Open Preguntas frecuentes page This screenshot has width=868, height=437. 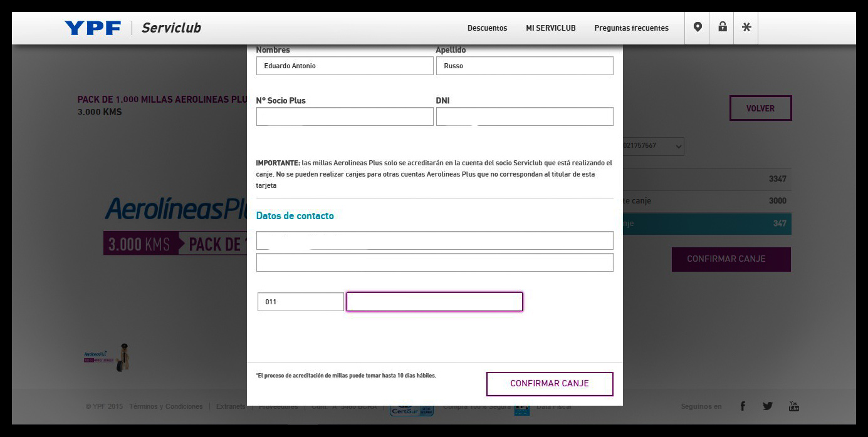point(631,28)
